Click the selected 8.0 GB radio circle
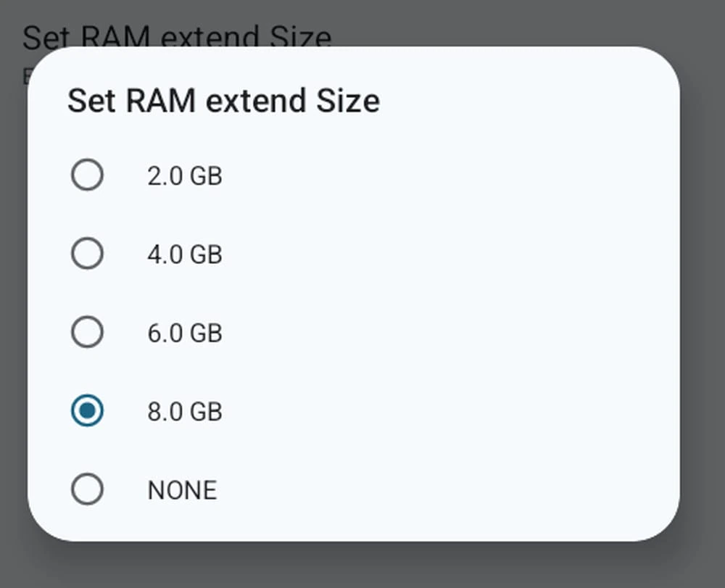The image size is (725, 588). coord(87,410)
